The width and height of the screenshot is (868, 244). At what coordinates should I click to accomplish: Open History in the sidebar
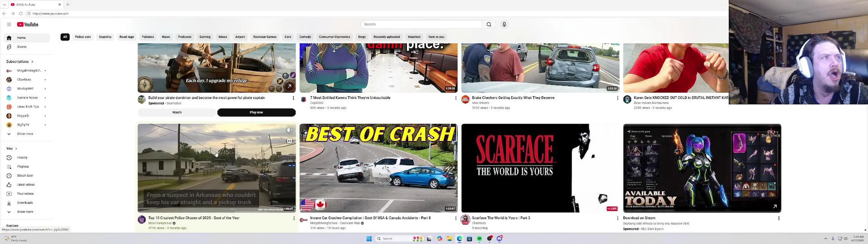pyautogui.click(x=26, y=158)
